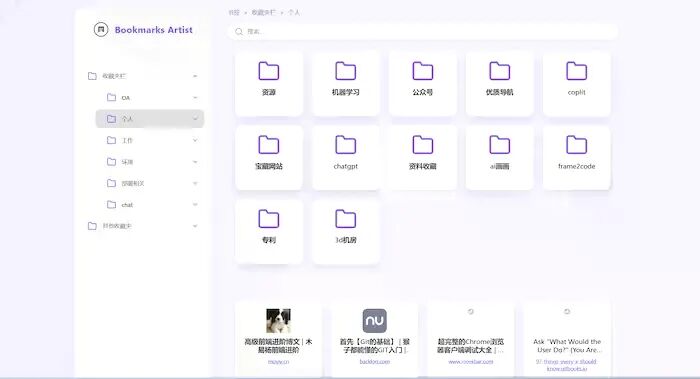Focus the search input field
700x379 pixels.
point(423,32)
